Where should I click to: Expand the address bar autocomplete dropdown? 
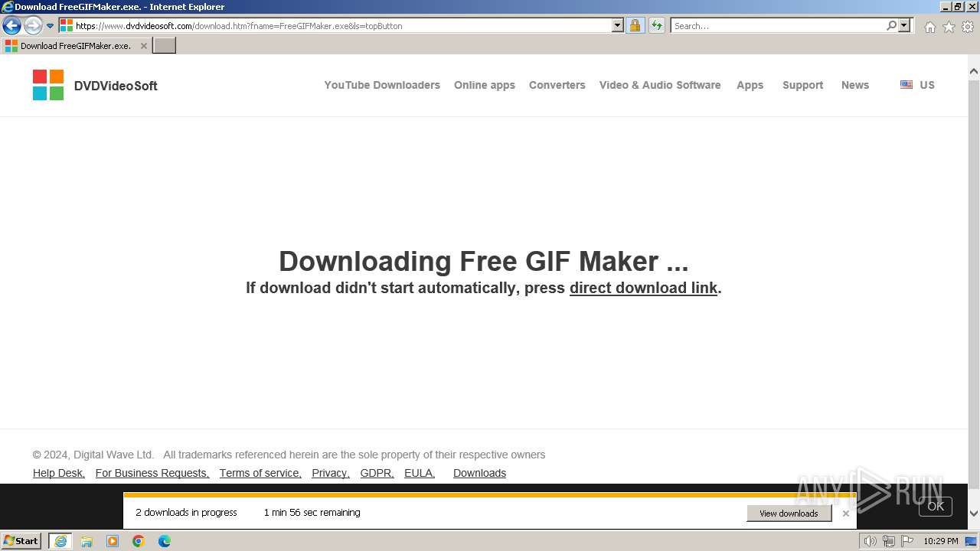(618, 25)
